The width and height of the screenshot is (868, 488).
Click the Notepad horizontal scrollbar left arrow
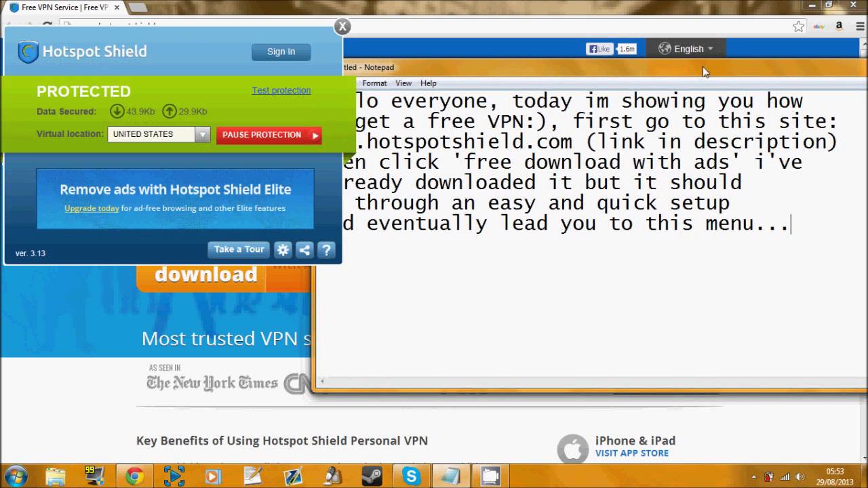(x=322, y=382)
